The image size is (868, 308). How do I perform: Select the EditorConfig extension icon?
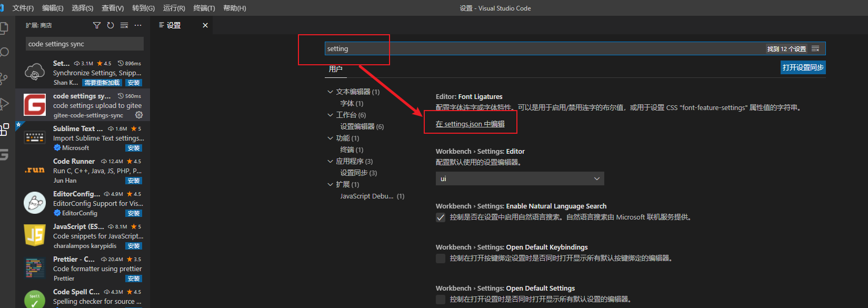[35, 203]
